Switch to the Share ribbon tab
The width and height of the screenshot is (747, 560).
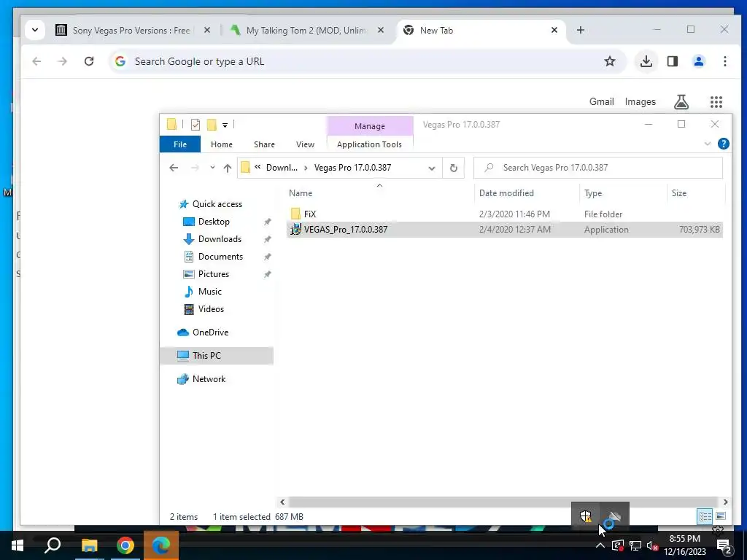(264, 144)
